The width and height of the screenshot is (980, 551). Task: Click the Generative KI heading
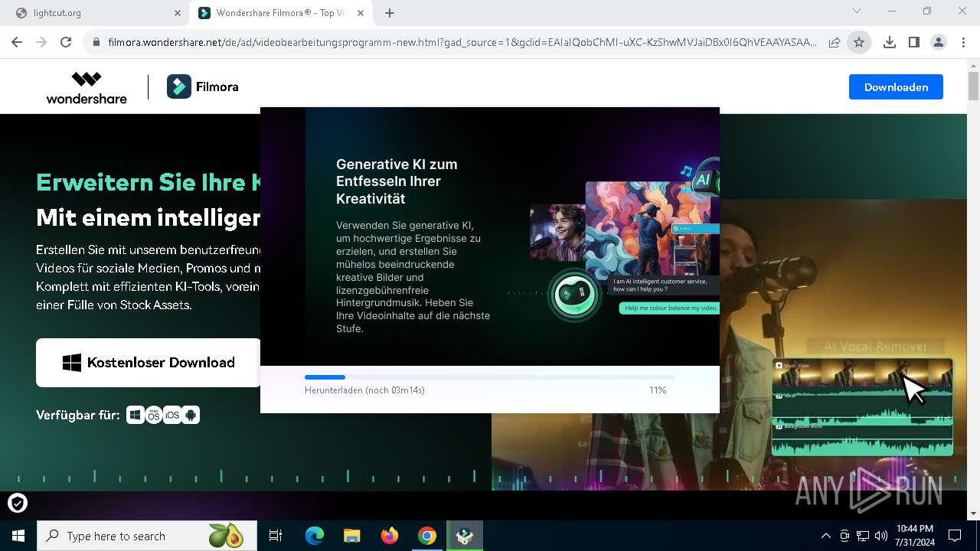[x=397, y=181]
